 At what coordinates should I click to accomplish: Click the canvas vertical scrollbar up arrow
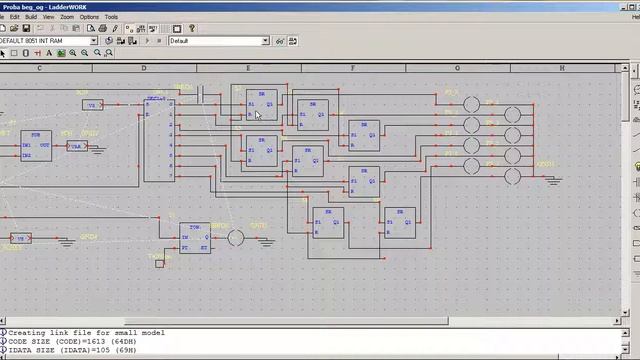coord(625,68)
